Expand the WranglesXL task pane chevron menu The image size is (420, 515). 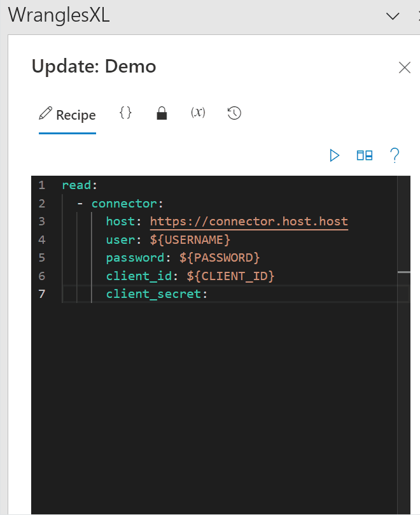point(393,16)
